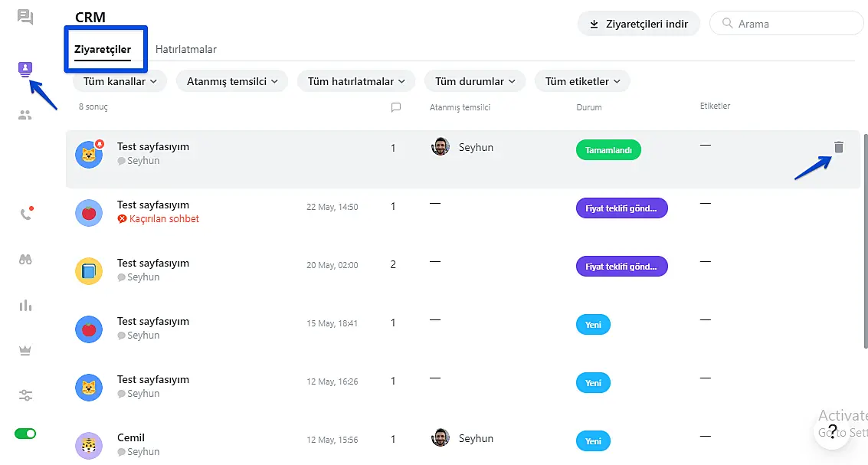The image size is (868, 465).
Task: Open the crown upgrade icon
Action: [x=25, y=350]
